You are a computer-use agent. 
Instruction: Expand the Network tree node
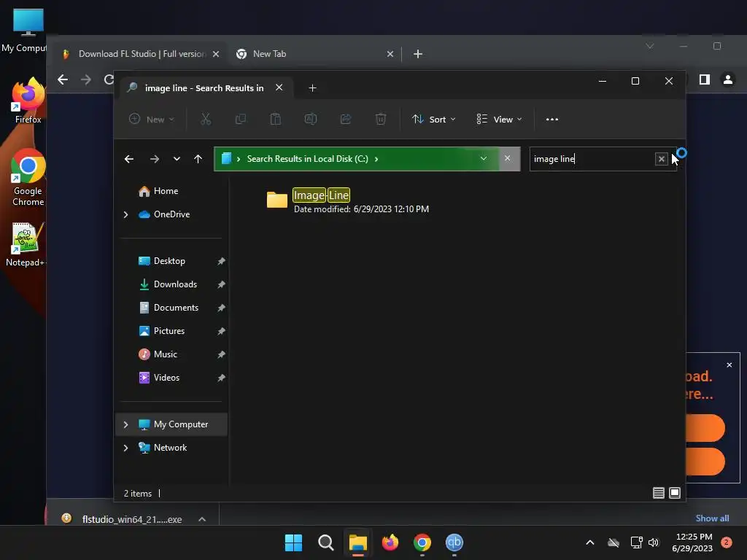point(125,448)
